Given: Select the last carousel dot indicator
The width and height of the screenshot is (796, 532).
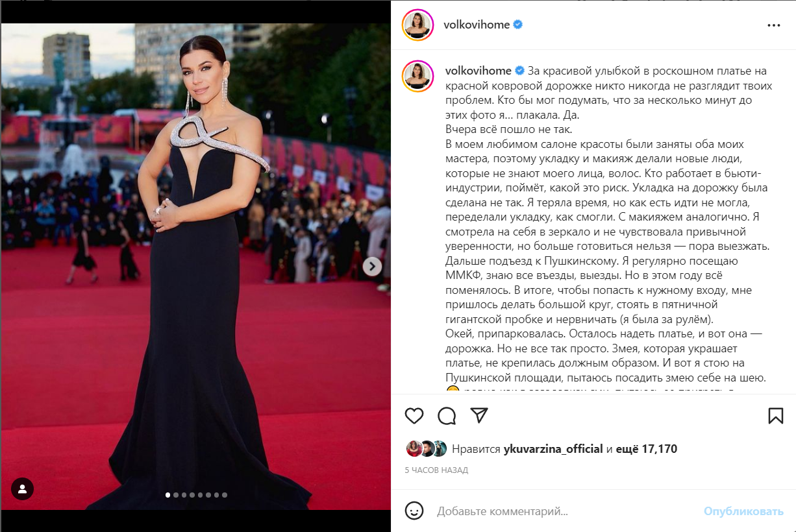Looking at the screenshot, I should click(x=225, y=495).
